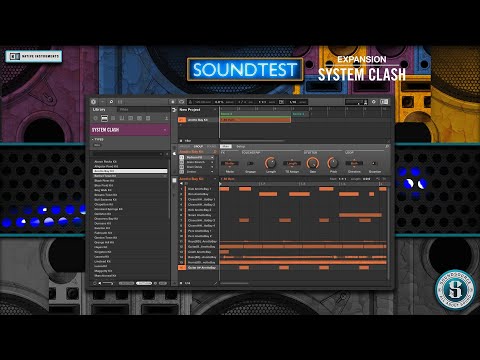Select the Projects file type icon
480x360 pixels.
pos(96,118)
